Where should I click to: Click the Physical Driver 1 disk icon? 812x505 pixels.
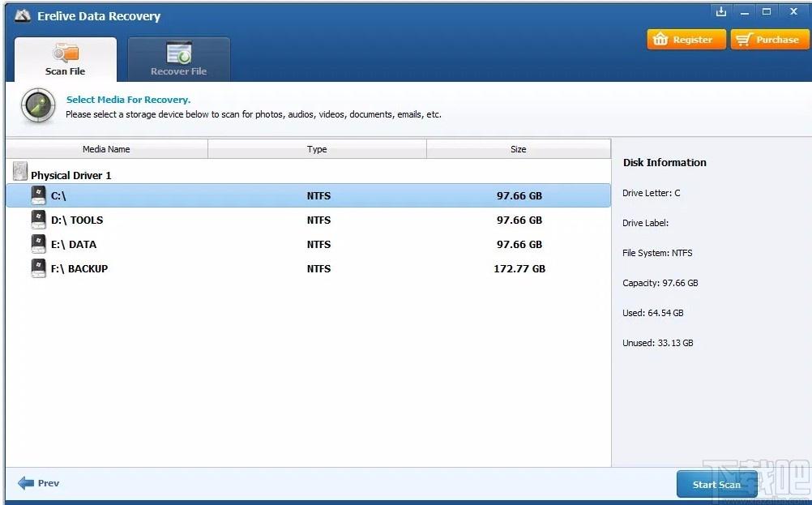click(x=19, y=171)
